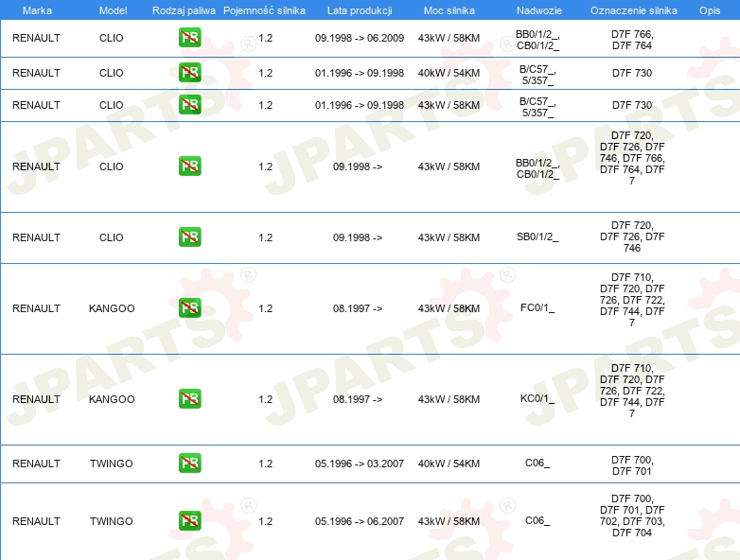The width and height of the screenshot is (740, 560).
Task: Select engine code D7F 766, D7F 764
Action: click(632, 40)
